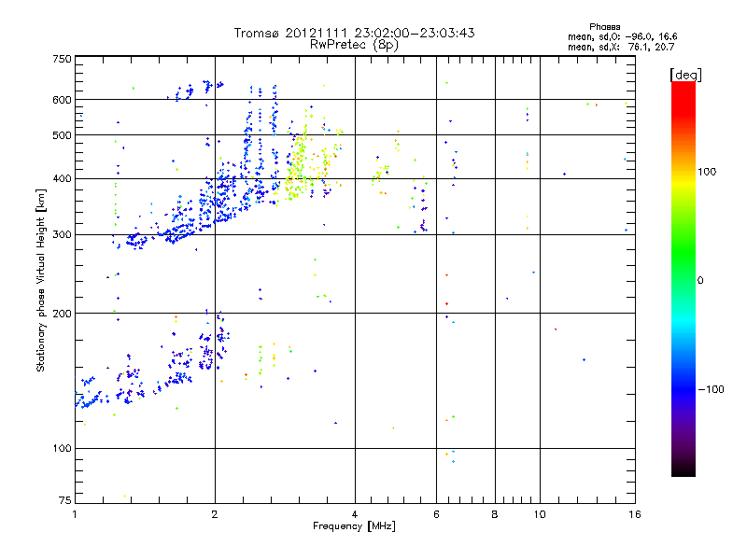Click the '8' x-axis tick label
This screenshot has width=747, height=560.
pyautogui.click(x=495, y=514)
